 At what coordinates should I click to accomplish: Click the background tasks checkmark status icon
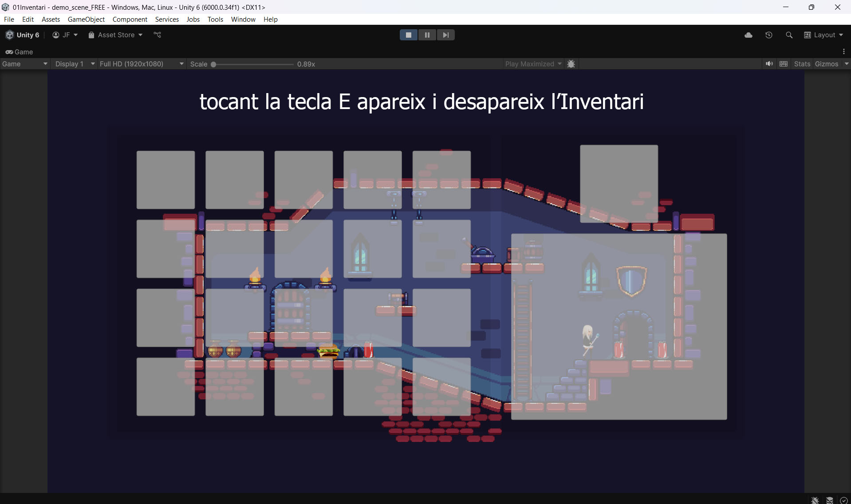click(x=843, y=500)
